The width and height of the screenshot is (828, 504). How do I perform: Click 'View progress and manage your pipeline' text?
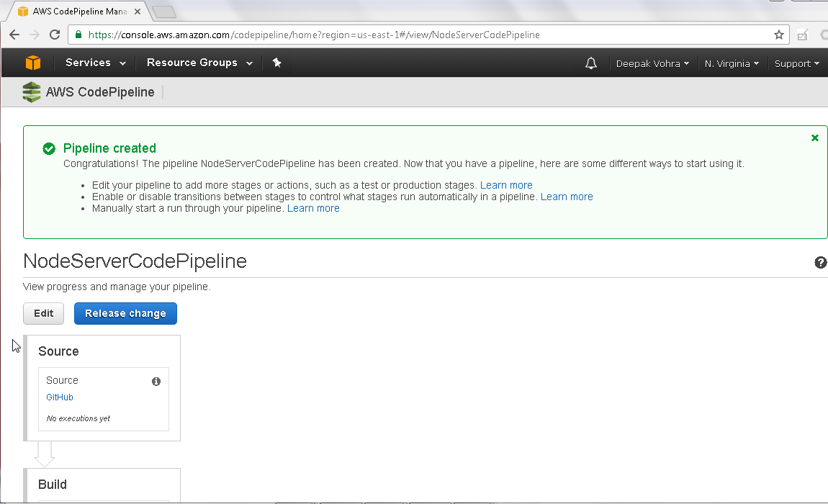[117, 287]
